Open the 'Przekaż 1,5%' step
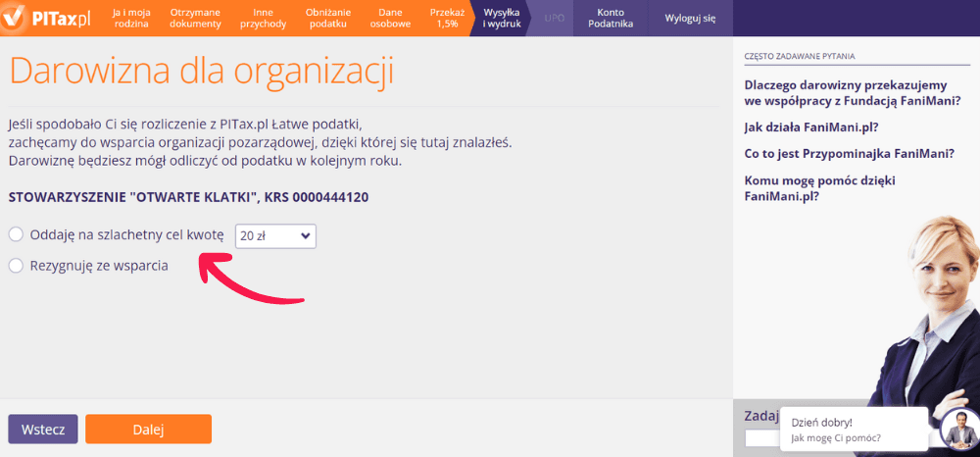980x457 pixels. (x=447, y=18)
